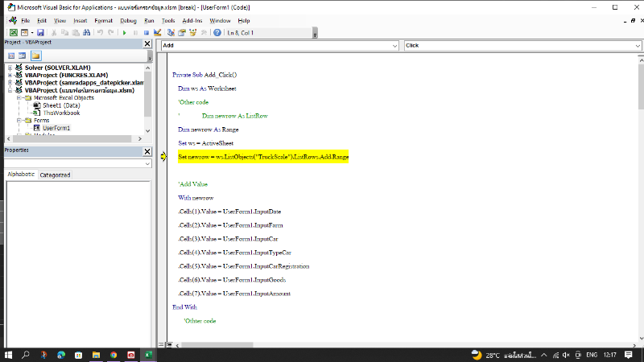Screen dimensions: 644x362
Task: Toggle Design Mode icon in toolbar
Action: [x=158, y=33]
